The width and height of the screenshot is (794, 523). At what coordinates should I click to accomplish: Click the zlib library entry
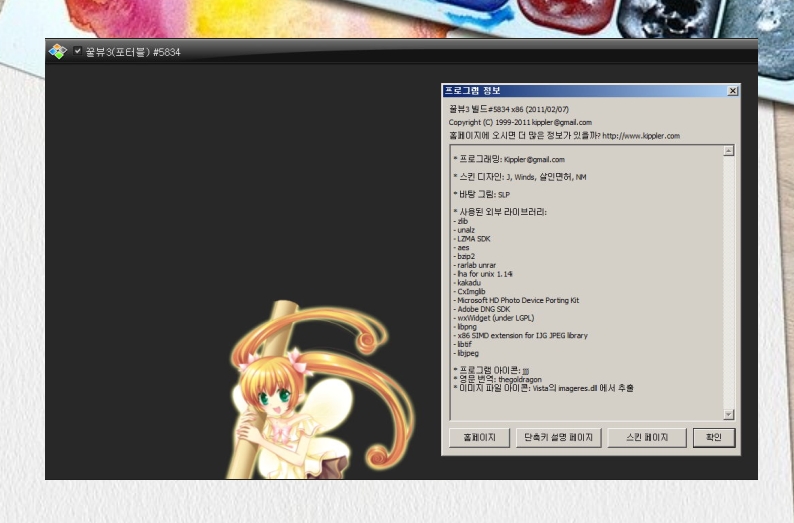461,221
